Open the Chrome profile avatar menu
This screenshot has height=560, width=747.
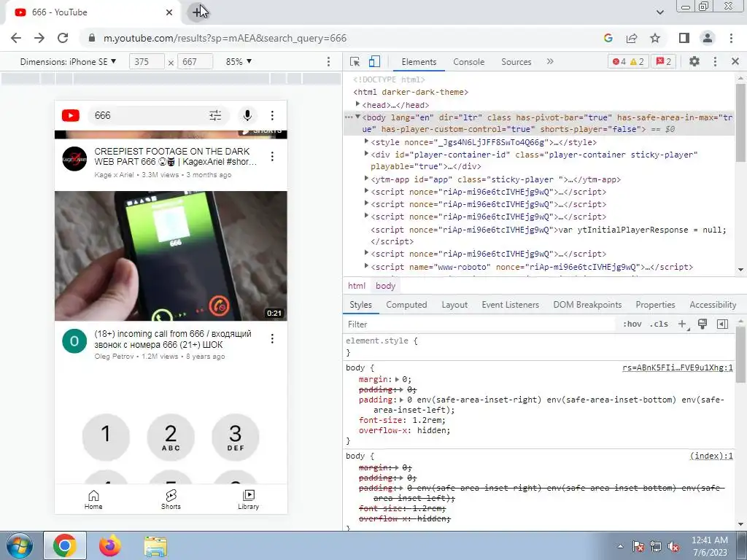click(708, 38)
